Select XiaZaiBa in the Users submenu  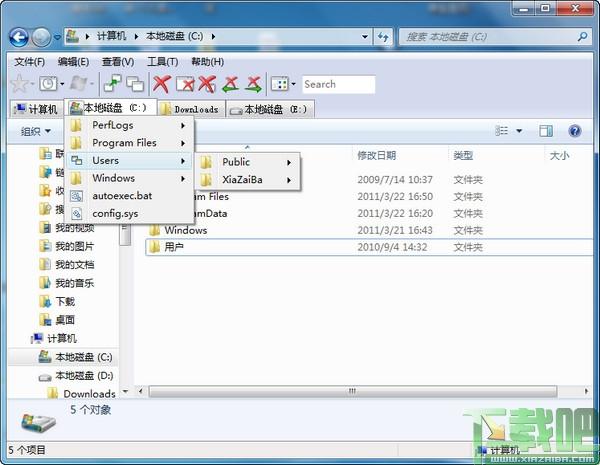tap(248, 179)
